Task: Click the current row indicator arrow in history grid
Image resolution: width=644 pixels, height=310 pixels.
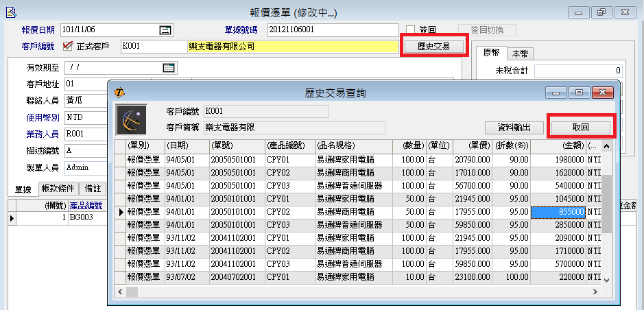Action: click(121, 213)
